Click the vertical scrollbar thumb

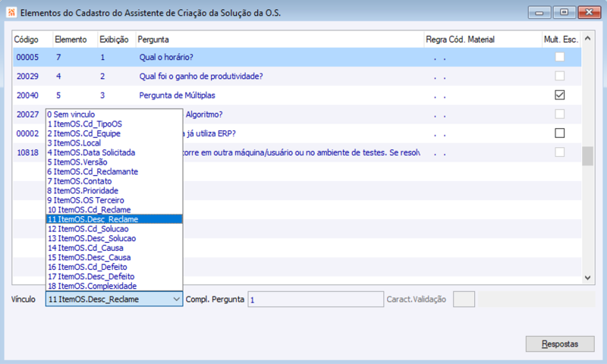tap(587, 156)
